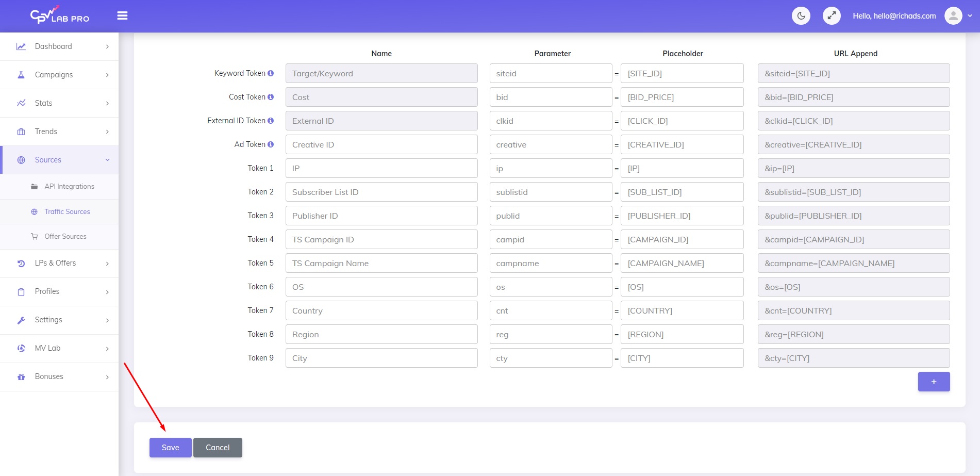Collapse the Sources sidebar menu
Image resolution: width=980 pixels, height=476 pixels.
pyautogui.click(x=59, y=160)
